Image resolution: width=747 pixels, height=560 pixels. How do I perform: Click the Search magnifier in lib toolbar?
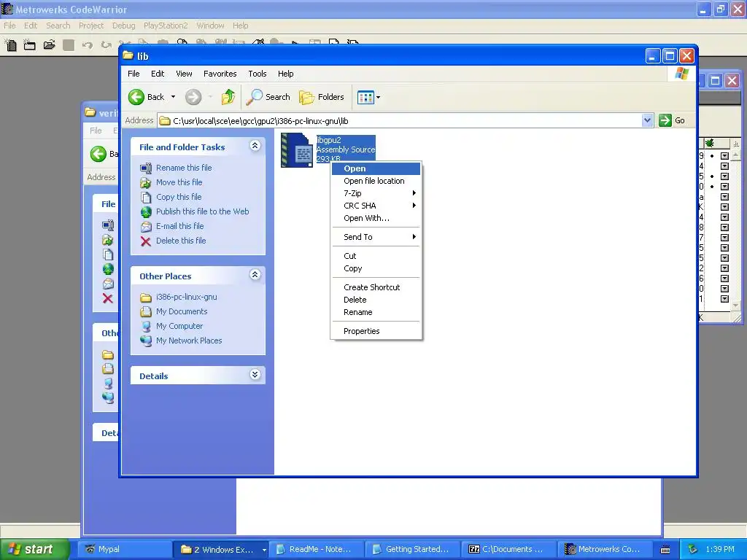click(254, 97)
